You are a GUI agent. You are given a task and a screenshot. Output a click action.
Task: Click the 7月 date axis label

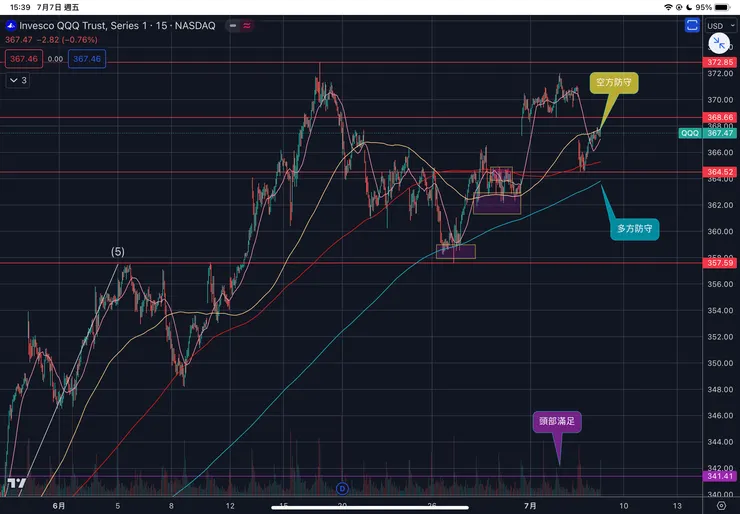(x=530, y=506)
